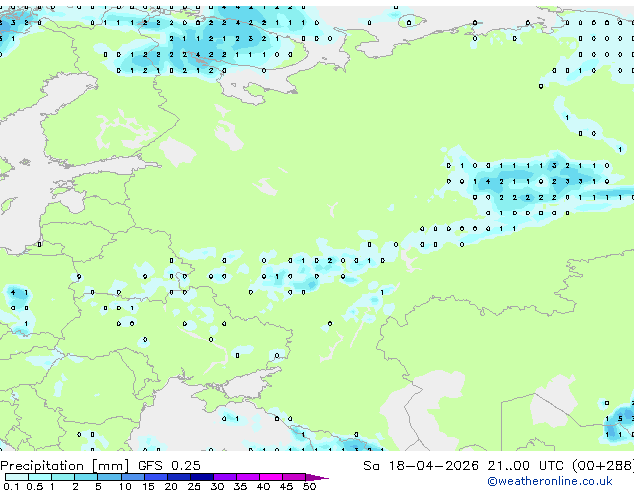Click the 'Sa 18-04-2026' forecast date text

[x=421, y=466]
